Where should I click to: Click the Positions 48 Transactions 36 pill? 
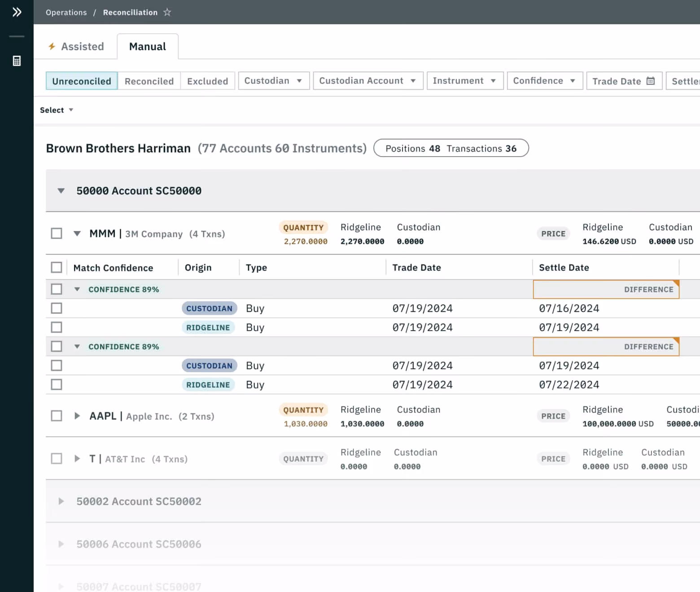click(x=451, y=148)
